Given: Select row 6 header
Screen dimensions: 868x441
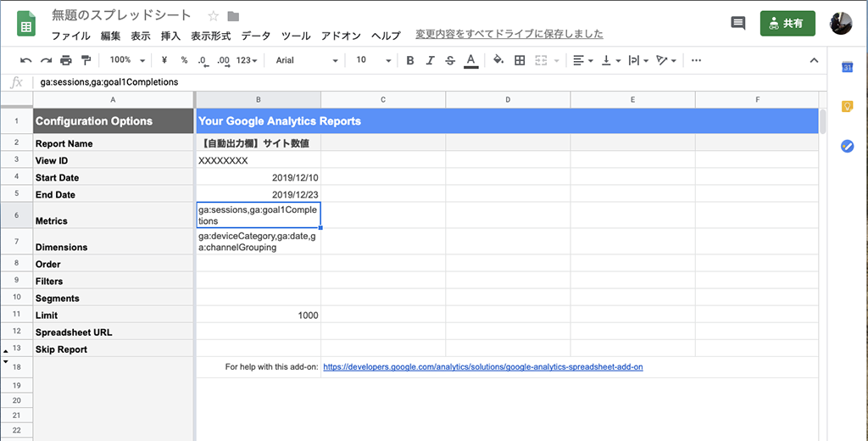Looking at the screenshot, I should 16,215.
